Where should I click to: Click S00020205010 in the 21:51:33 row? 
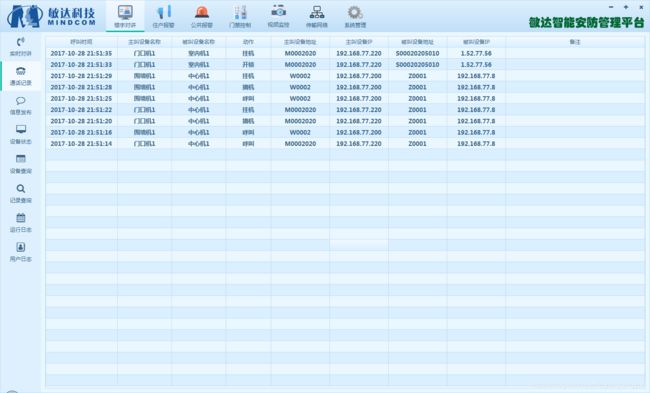coord(417,65)
